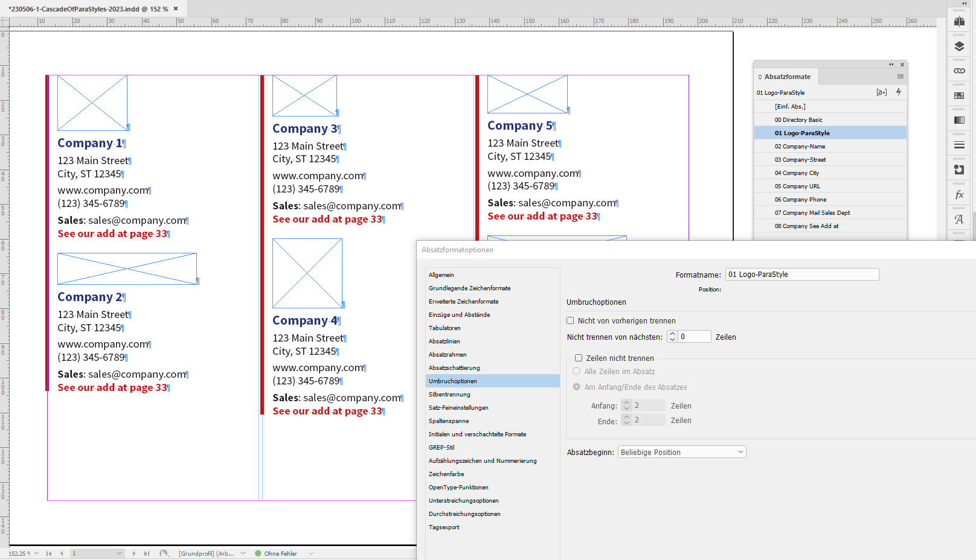Click the Quick Apply lightning icon

point(899,92)
